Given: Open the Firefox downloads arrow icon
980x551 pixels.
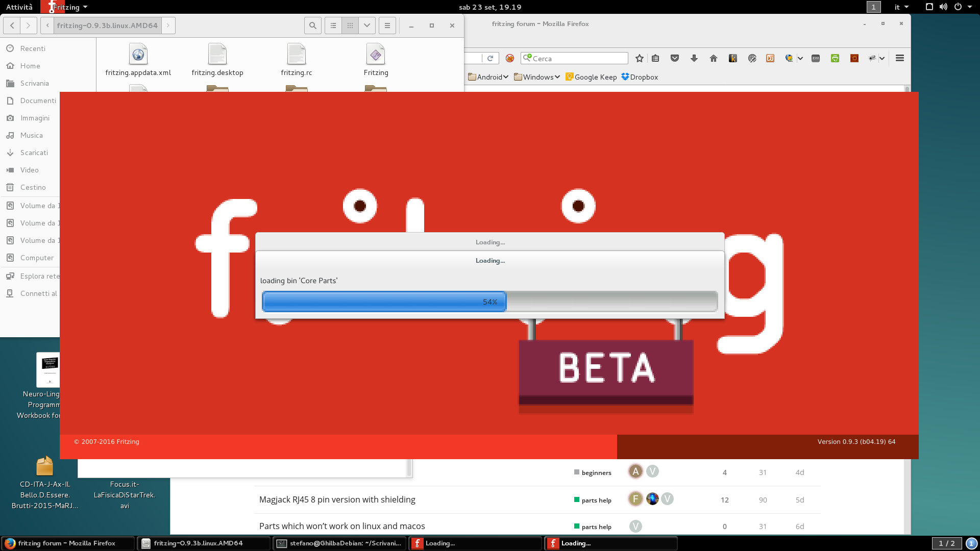Looking at the screenshot, I should 694,58.
